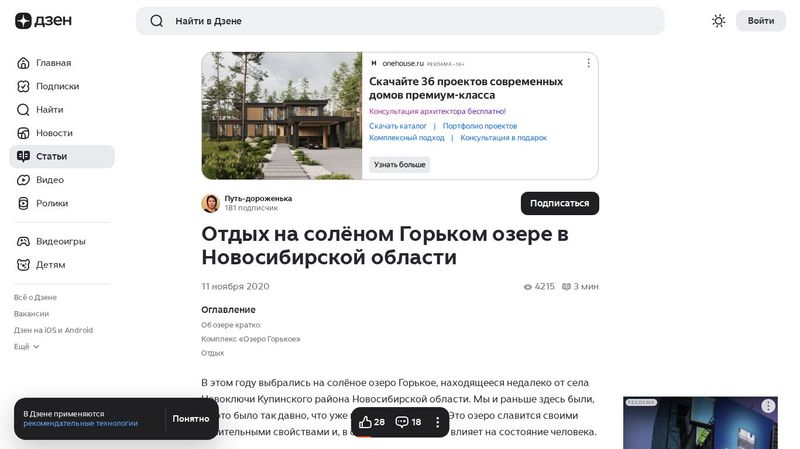Click the "Найти в Дзене" search field

(x=400, y=21)
